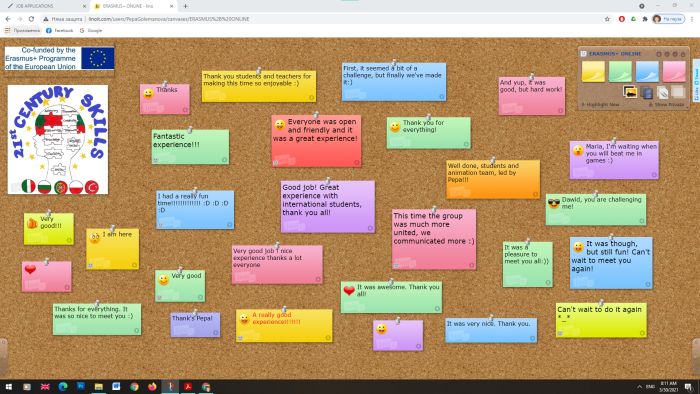Add an image using the picture icon in palette

(630, 92)
